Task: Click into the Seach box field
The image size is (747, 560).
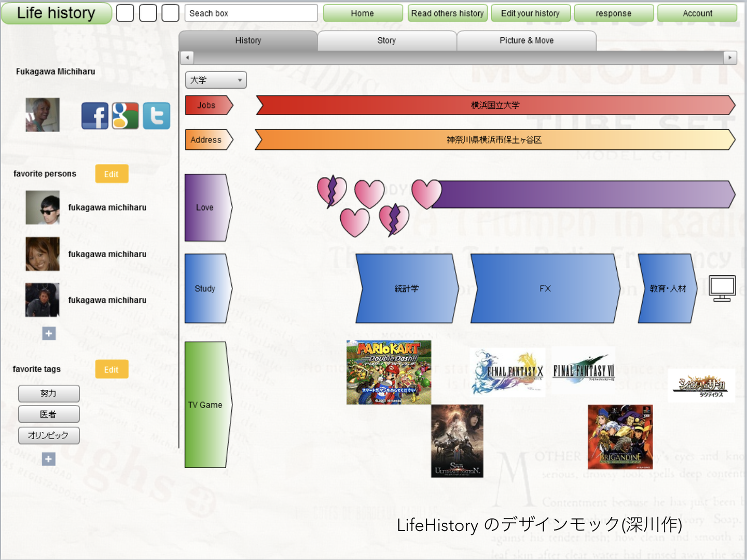Action: (251, 13)
